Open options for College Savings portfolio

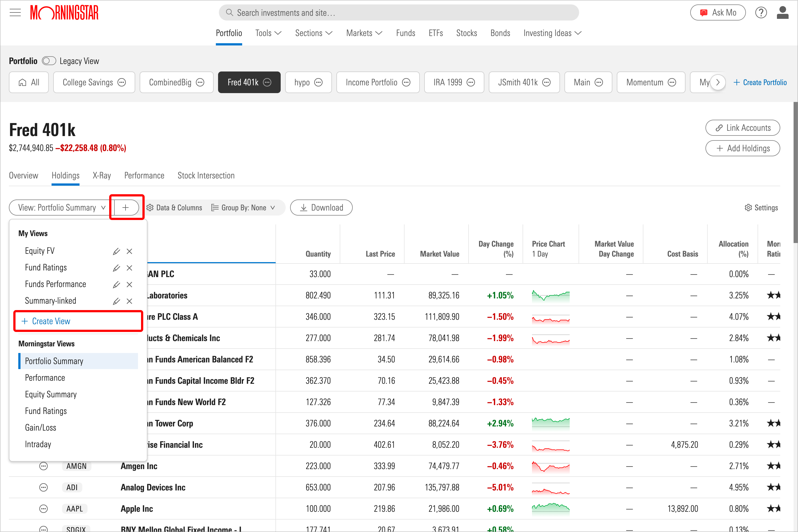point(122,83)
